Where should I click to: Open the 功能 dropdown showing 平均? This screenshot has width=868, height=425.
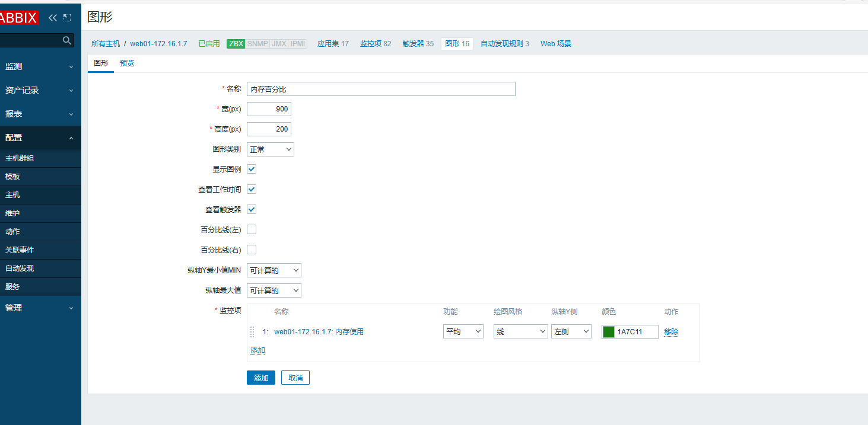pos(463,331)
